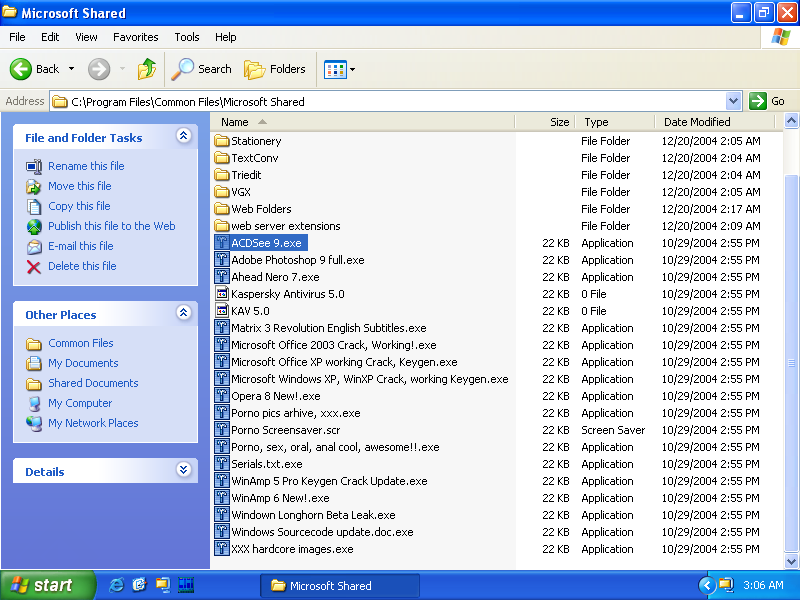Click E-mail this file link
This screenshot has height=600, width=800.
[81, 246]
